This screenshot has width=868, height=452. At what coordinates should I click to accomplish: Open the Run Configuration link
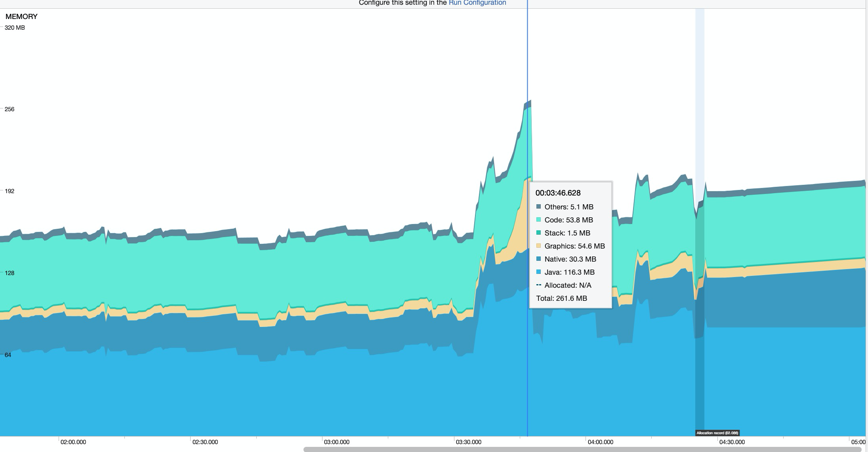pos(477,3)
